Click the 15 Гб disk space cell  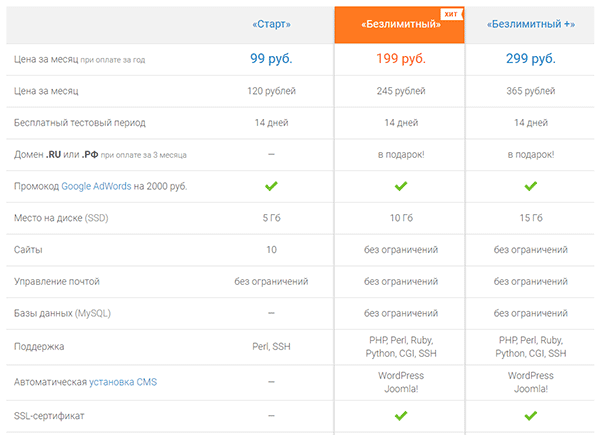[531, 218]
